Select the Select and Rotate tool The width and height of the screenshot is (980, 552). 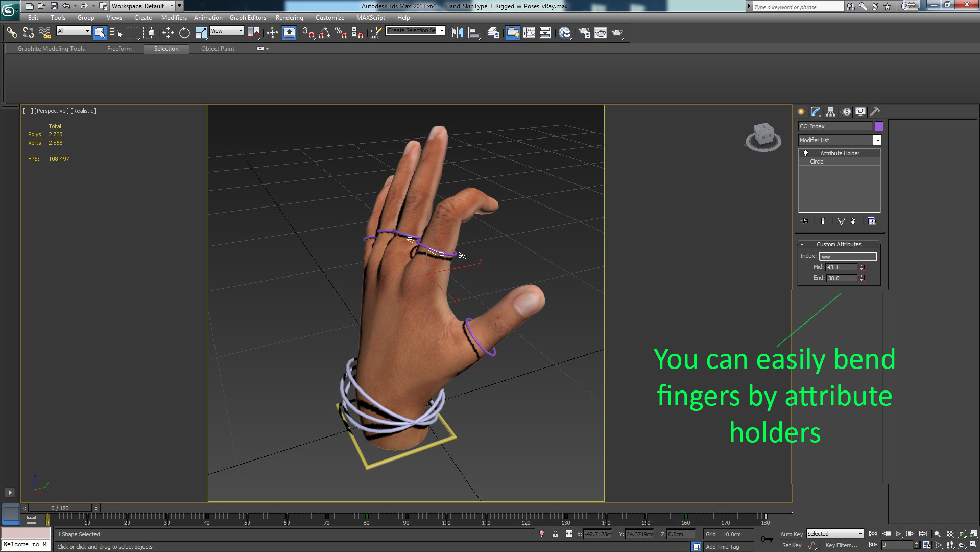click(184, 32)
